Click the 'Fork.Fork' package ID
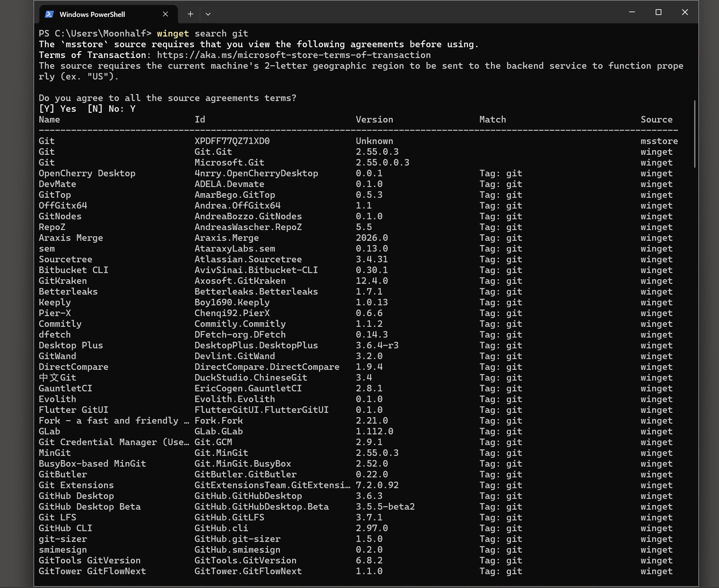This screenshot has width=719, height=588. [x=218, y=421]
